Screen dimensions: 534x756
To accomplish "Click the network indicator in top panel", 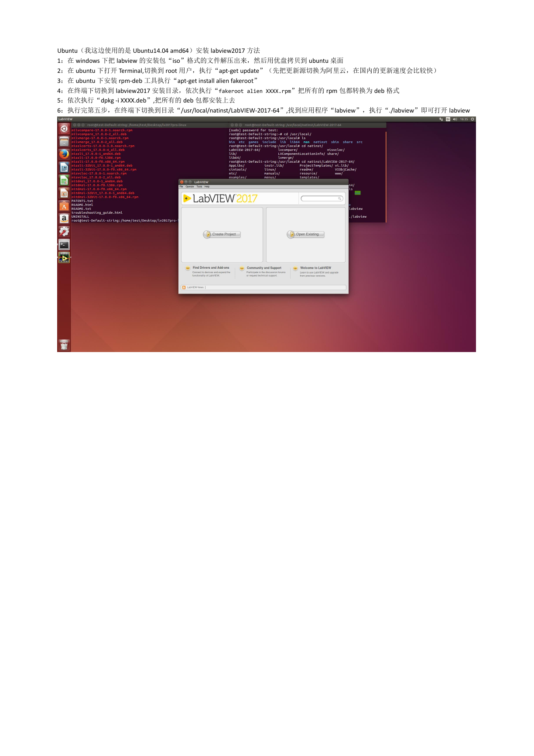I will pyautogui.click(x=441, y=119).
